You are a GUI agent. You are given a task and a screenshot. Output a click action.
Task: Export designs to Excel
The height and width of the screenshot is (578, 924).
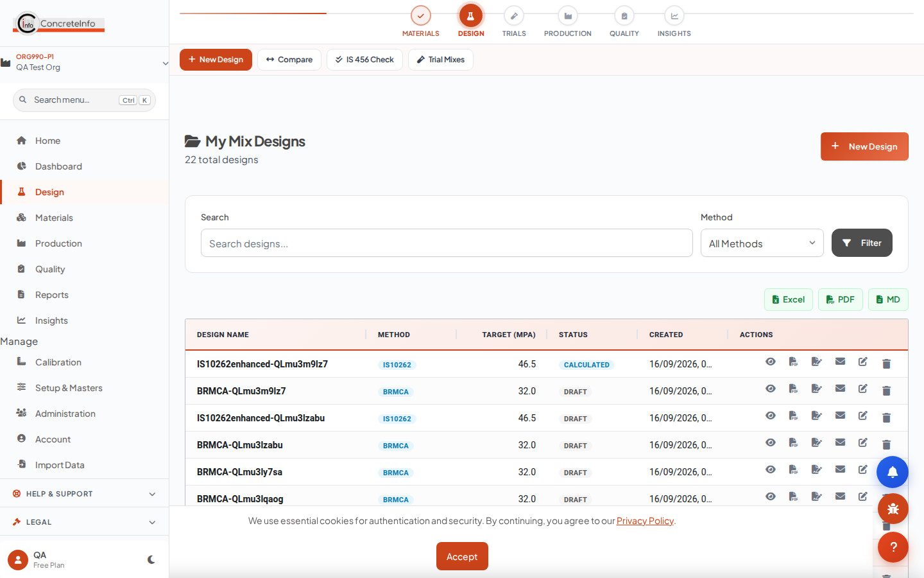(789, 300)
